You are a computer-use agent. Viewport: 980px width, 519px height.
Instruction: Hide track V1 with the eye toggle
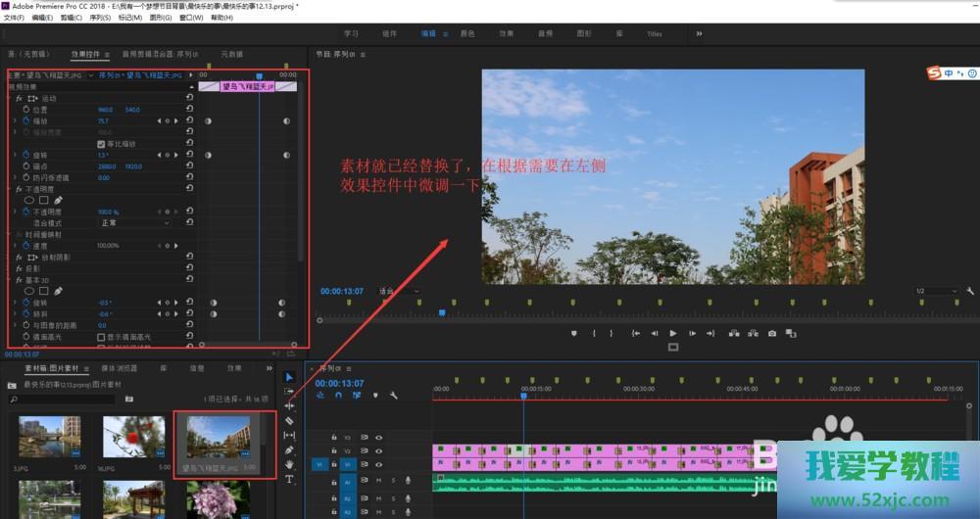[x=378, y=464]
